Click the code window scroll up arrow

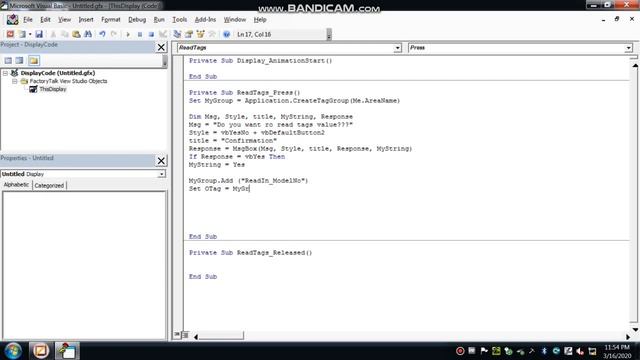(635, 65)
